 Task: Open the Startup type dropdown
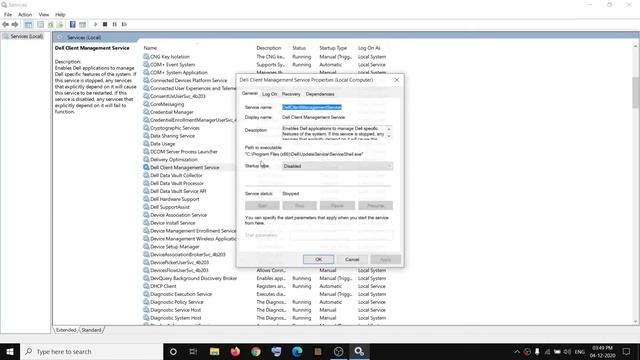[x=338, y=166]
